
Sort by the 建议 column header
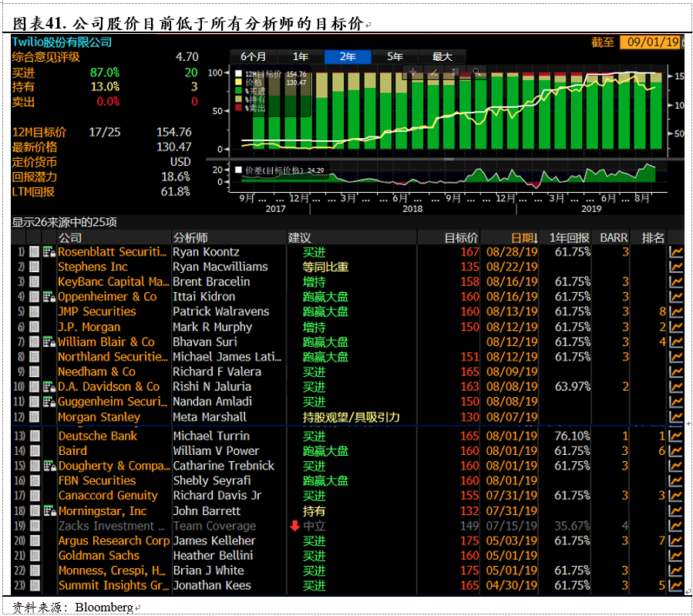point(300,238)
